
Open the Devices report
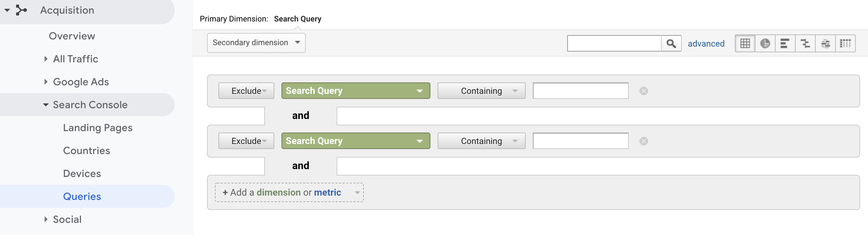pos(82,173)
